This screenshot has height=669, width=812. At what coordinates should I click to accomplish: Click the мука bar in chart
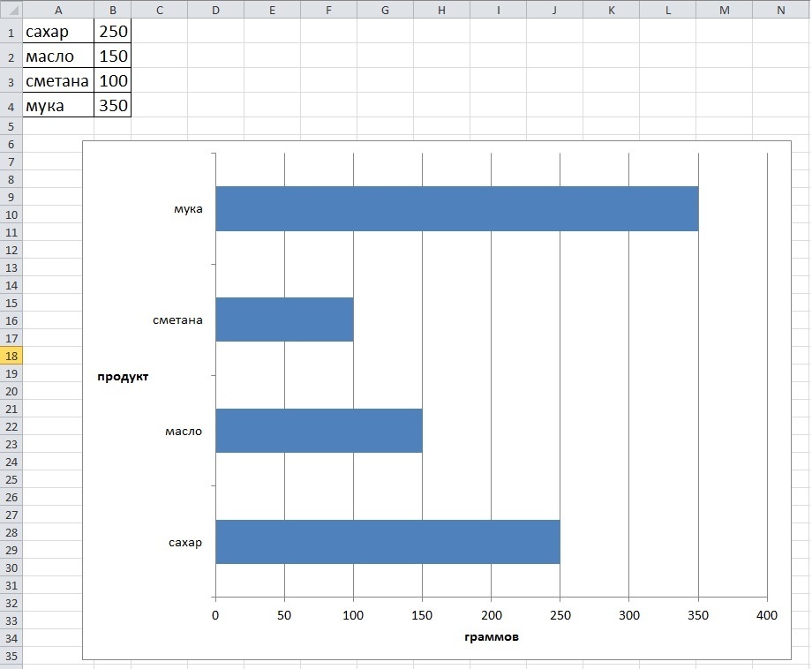457,208
